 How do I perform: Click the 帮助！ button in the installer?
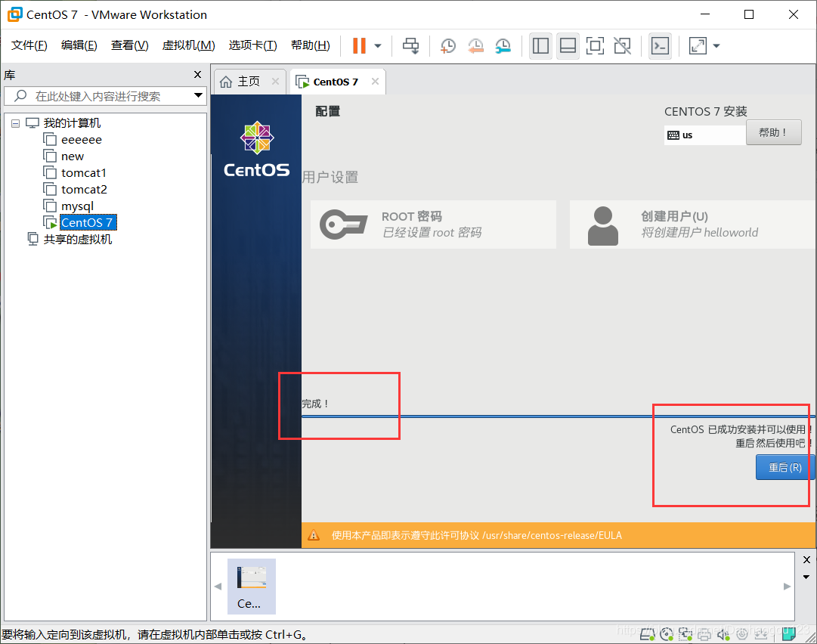(773, 132)
